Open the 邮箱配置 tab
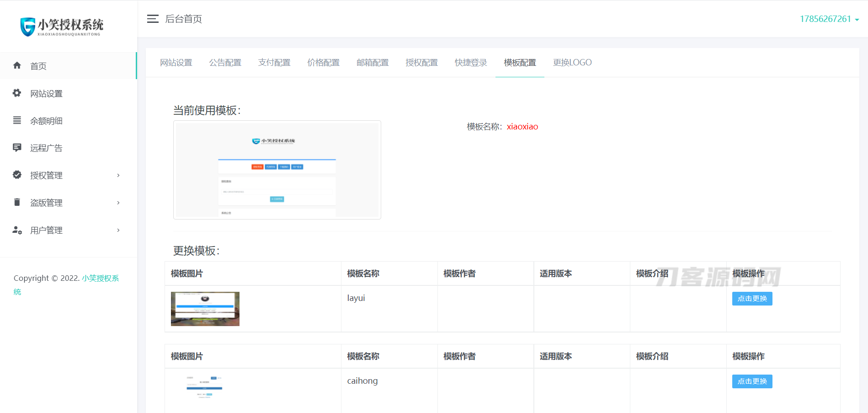This screenshot has height=413, width=868. pos(373,63)
